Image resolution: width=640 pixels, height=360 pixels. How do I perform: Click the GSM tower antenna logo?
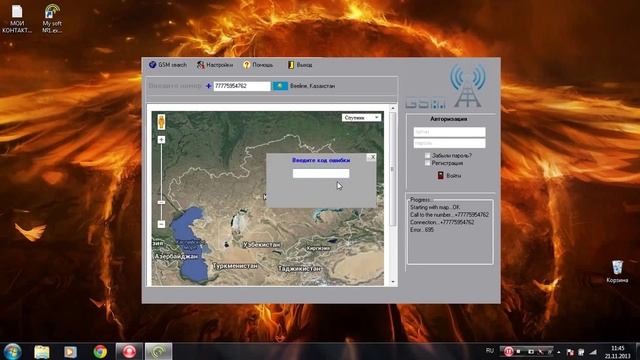point(468,85)
